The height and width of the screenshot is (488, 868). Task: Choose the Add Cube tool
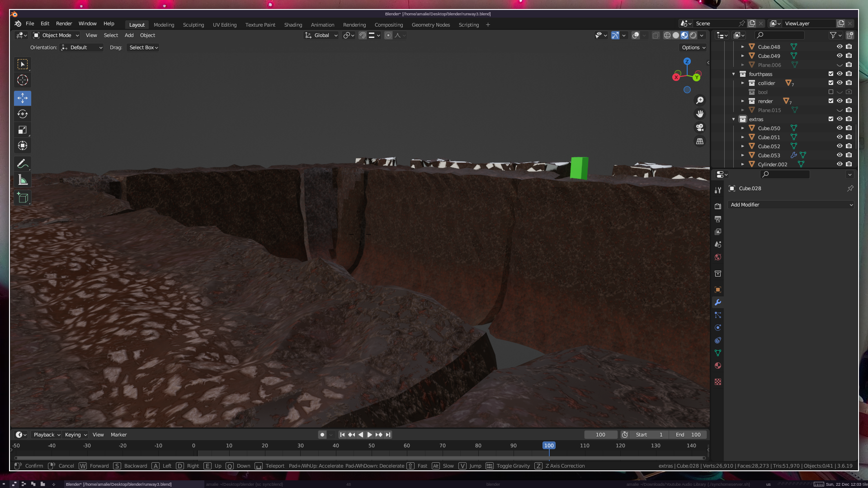(23, 197)
